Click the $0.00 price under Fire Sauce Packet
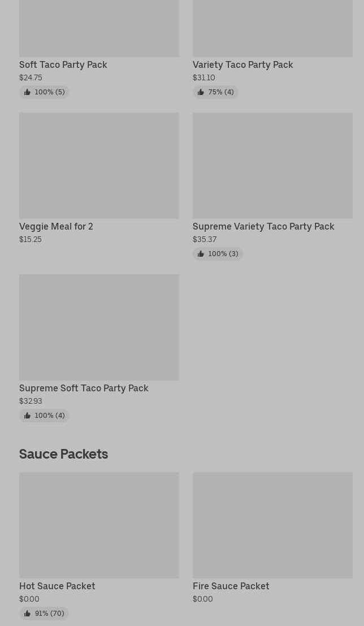The image size is (364, 626). point(203,599)
